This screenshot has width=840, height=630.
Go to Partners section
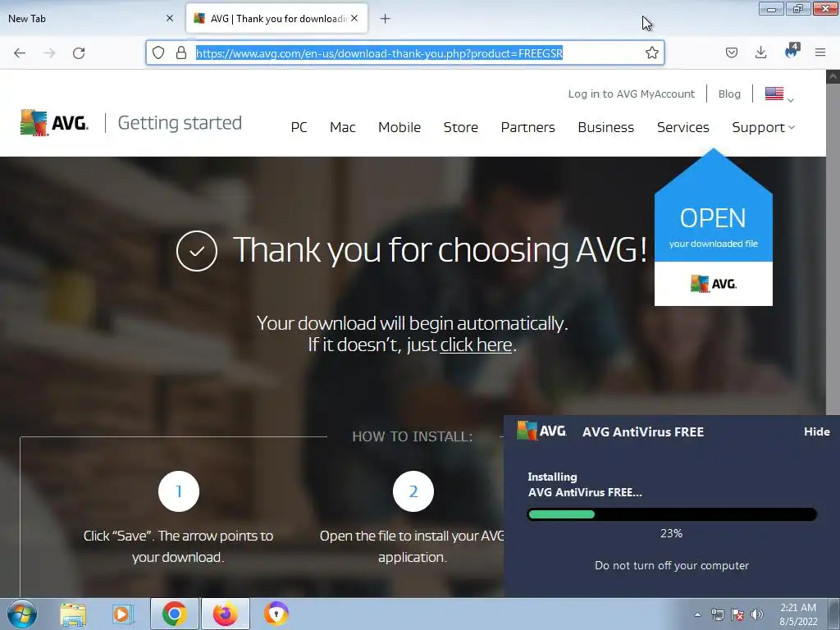pos(527,127)
